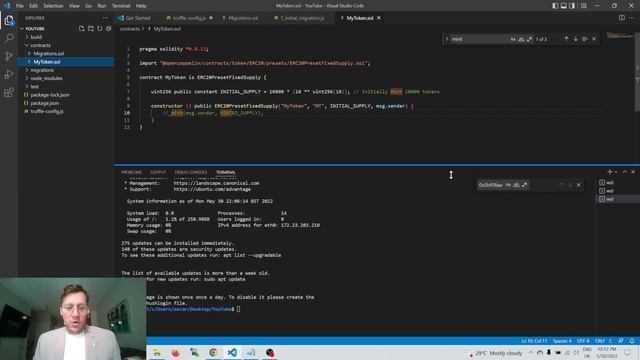Open Explorer panel more actions menu
The width and height of the screenshot is (640, 360).
click(105, 18)
